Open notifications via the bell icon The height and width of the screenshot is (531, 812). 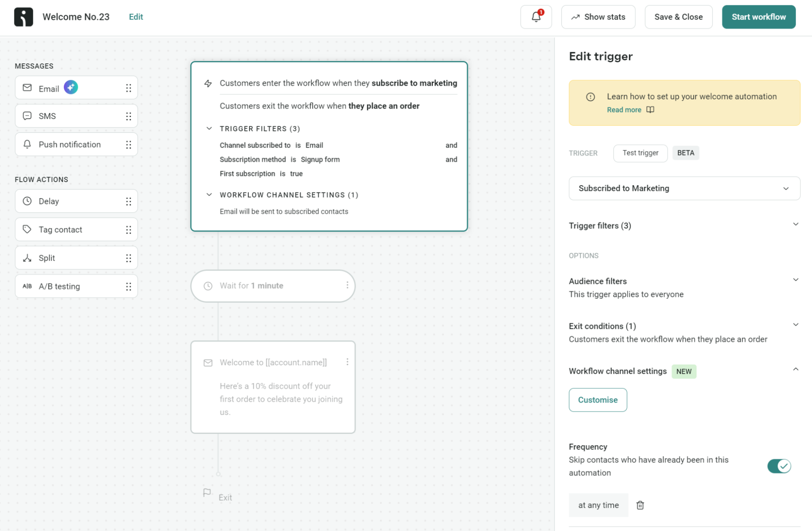535,17
